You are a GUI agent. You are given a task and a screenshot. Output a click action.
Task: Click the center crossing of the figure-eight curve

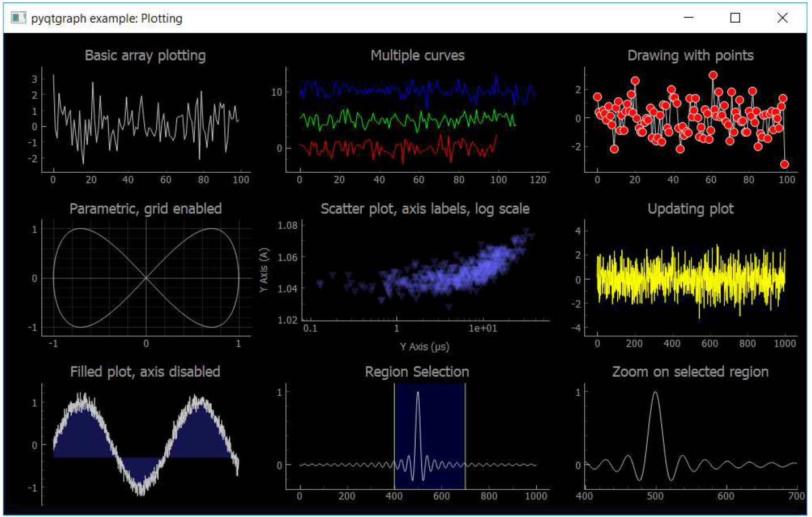coord(146,277)
